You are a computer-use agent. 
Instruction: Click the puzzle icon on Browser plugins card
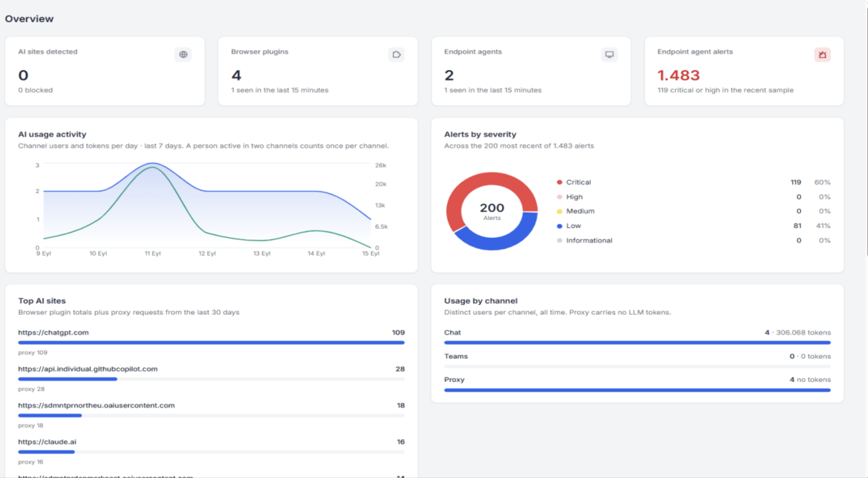tap(397, 55)
